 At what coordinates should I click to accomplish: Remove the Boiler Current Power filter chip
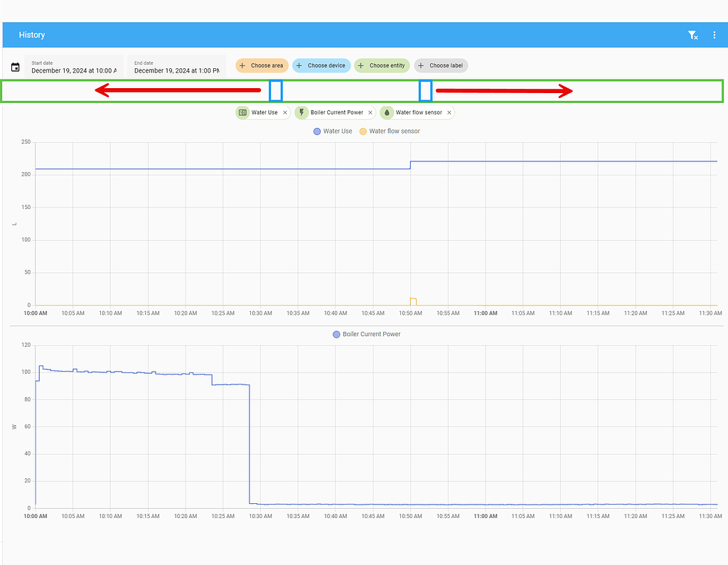coord(370,112)
